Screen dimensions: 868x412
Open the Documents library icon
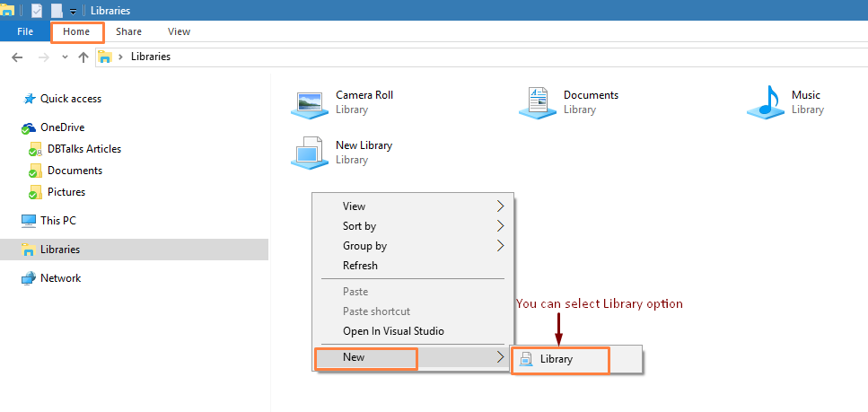pos(538,102)
